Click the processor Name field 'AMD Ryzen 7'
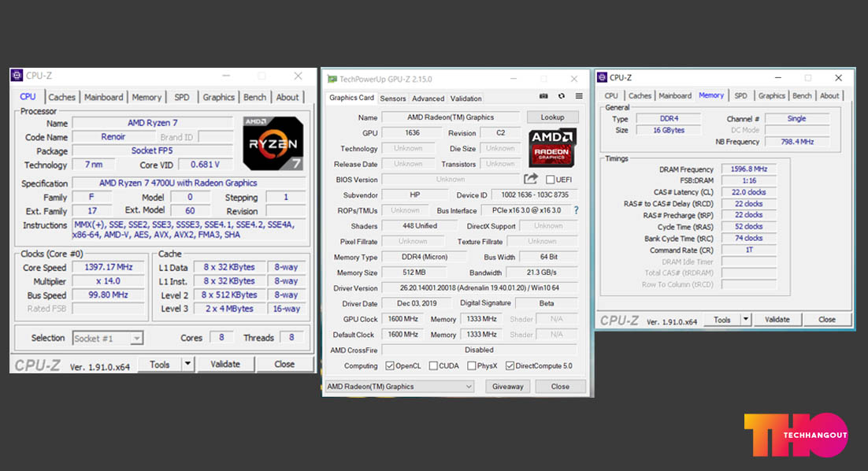Screen dimensions: 868x471 point(152,122)
